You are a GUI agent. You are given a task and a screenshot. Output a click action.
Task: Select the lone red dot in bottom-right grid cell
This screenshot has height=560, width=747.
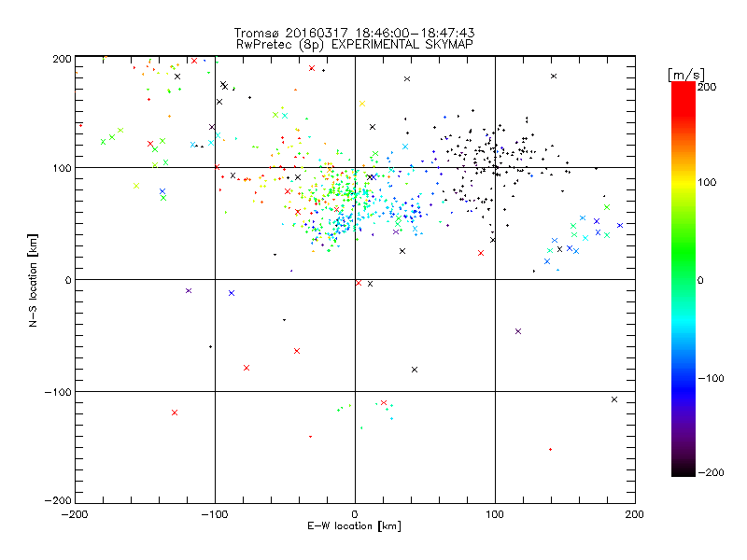point(550,450)
